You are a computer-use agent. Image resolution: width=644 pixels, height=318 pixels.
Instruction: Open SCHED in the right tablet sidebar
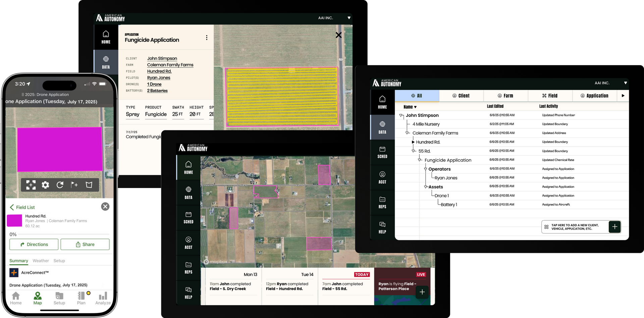click(382, 152)
